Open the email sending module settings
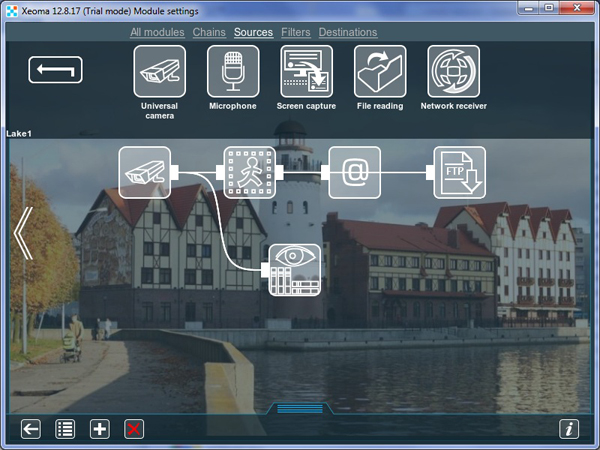600x450 pixels. pos(354,173)
